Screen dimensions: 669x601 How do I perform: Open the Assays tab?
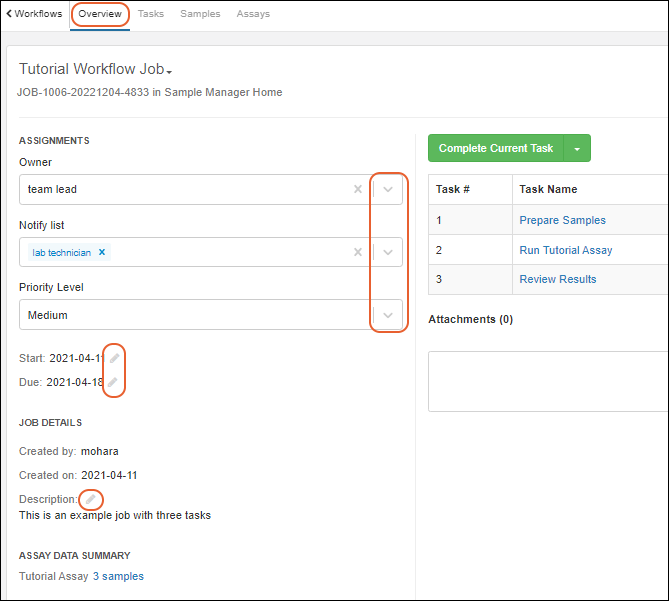(x=253, y=14)
